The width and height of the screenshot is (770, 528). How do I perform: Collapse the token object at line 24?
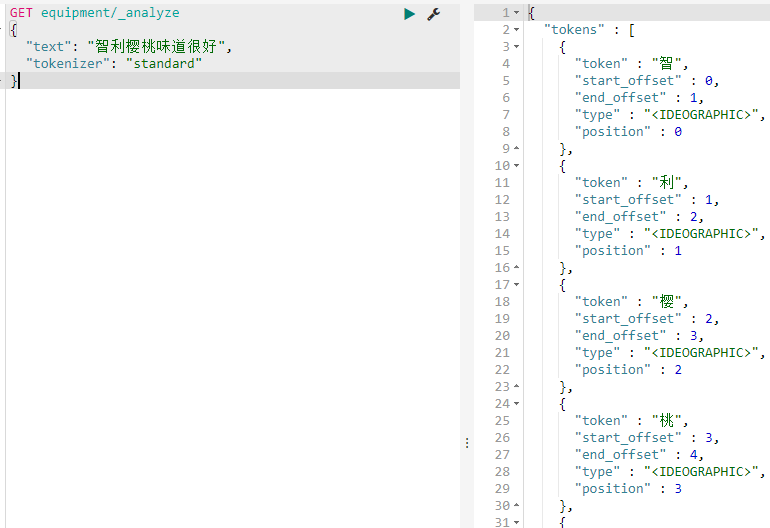point(516,404)
